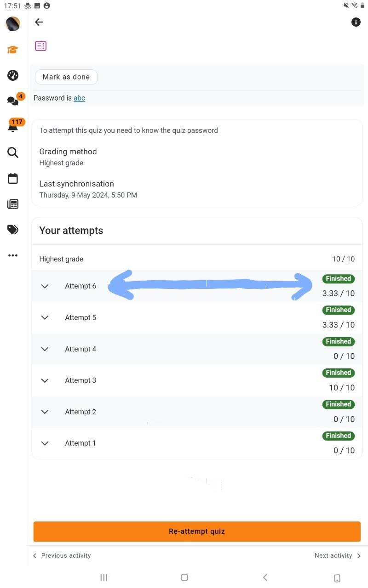Expand Attempt 5 details
The width and height of the screenshot is (368, 588).
197,317
